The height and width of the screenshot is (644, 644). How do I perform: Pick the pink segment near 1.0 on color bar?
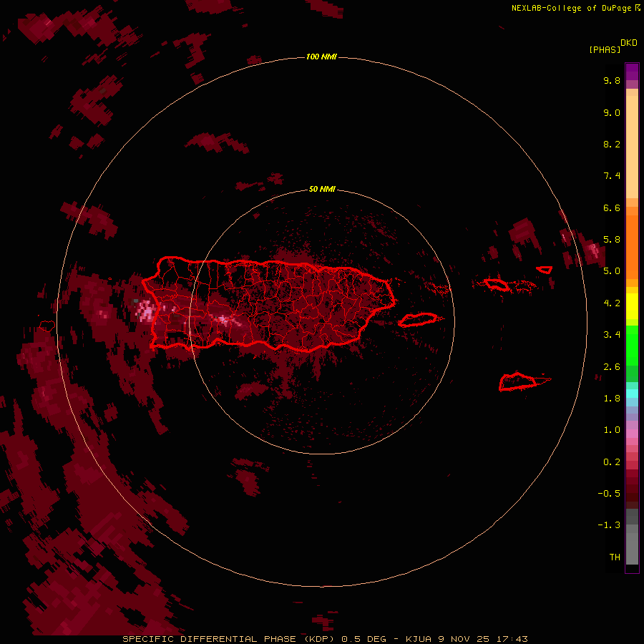pyautogui.click(x=632, y=434)
